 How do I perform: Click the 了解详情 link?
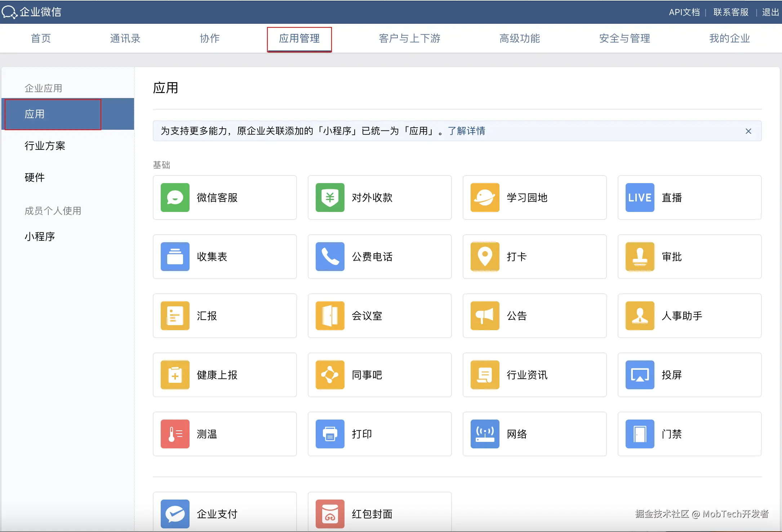click(466, 131)
